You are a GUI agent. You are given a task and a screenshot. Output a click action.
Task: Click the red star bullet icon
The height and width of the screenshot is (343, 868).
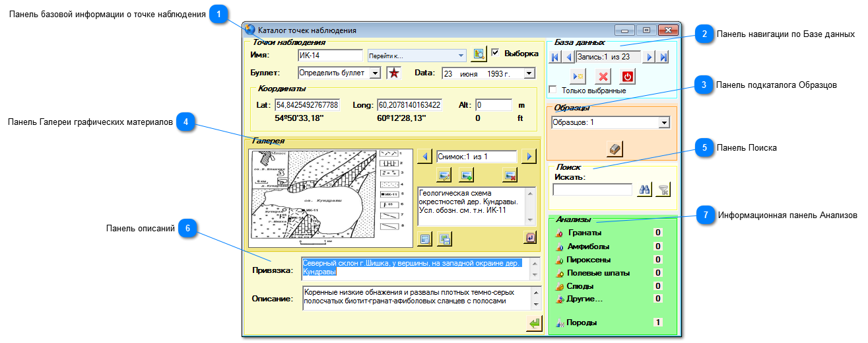point(394,73)
